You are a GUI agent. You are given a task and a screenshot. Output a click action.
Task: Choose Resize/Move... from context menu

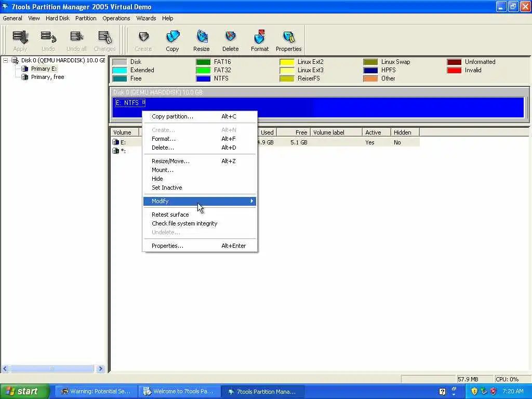pos(199,161)
